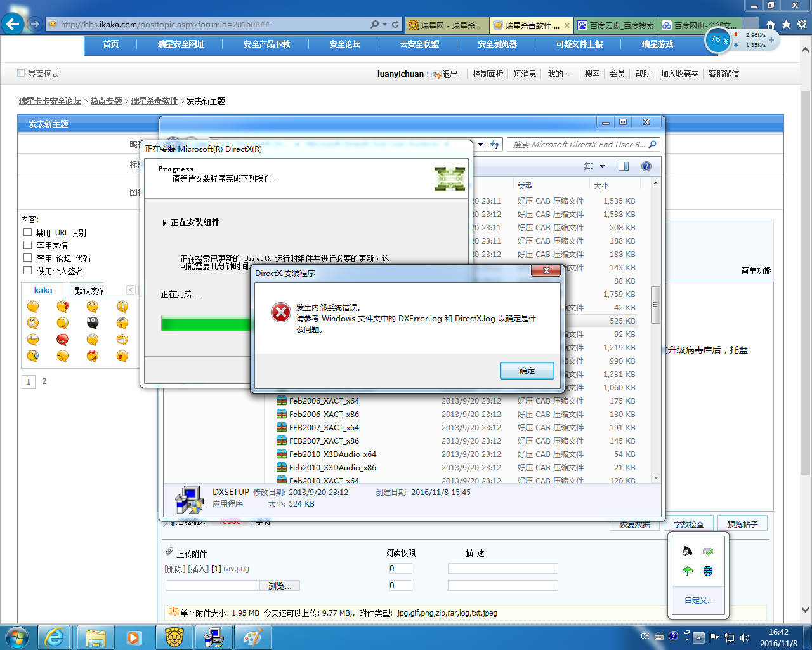
Task: Click the network tray icon
Action: (730, 637)
